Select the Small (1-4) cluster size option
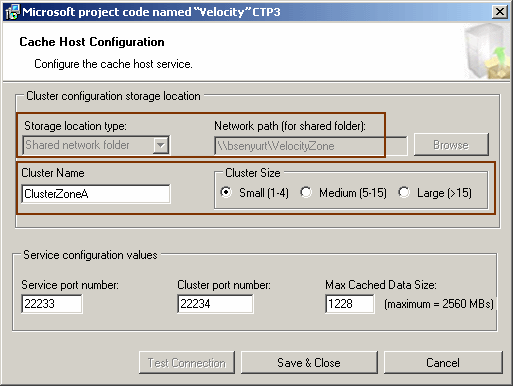The image size is (513, 386). tap(254, 193)
